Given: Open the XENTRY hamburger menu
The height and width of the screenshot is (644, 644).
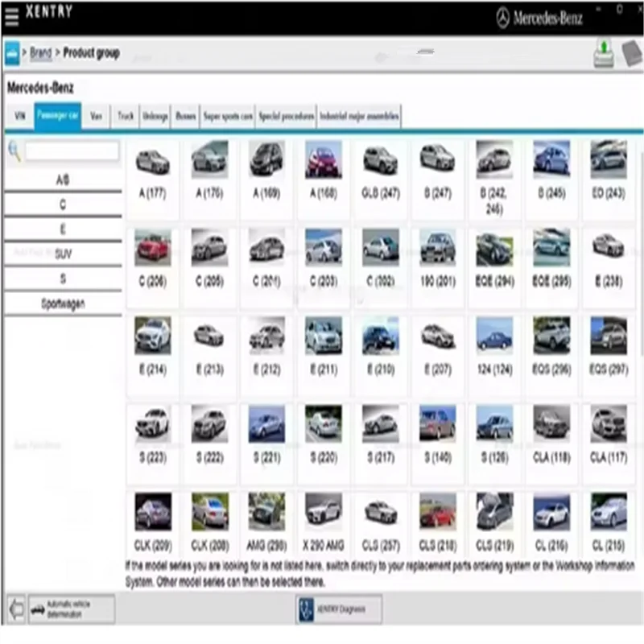Looking at the screenshot, I should (x=11, y=15).
